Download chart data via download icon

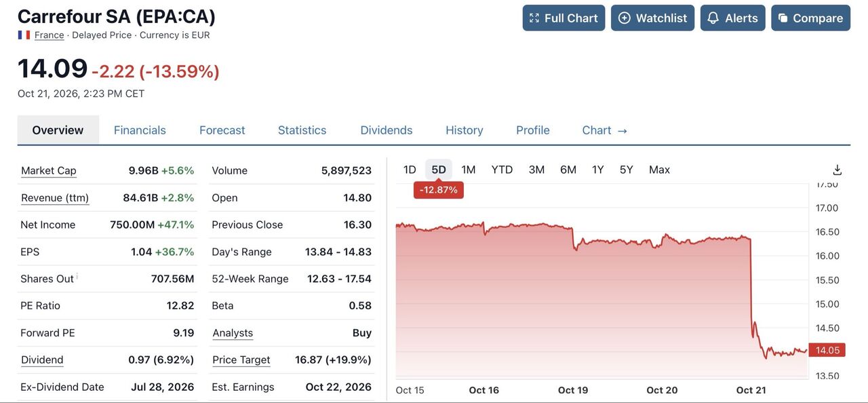pos(837,170)
